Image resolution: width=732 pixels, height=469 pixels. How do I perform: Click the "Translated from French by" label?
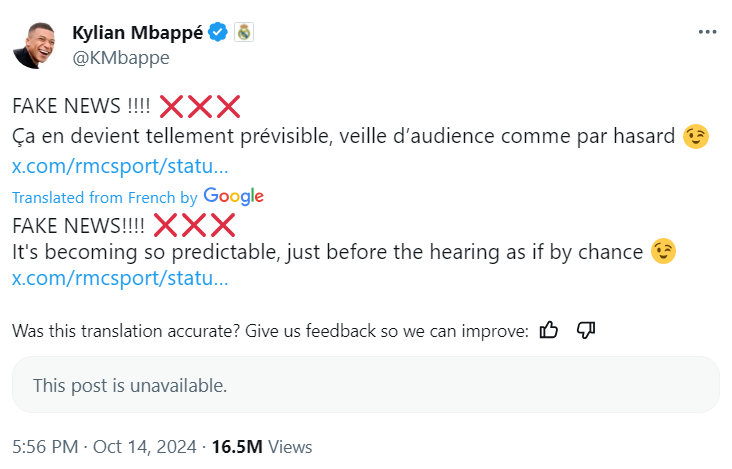pos(104,198)
